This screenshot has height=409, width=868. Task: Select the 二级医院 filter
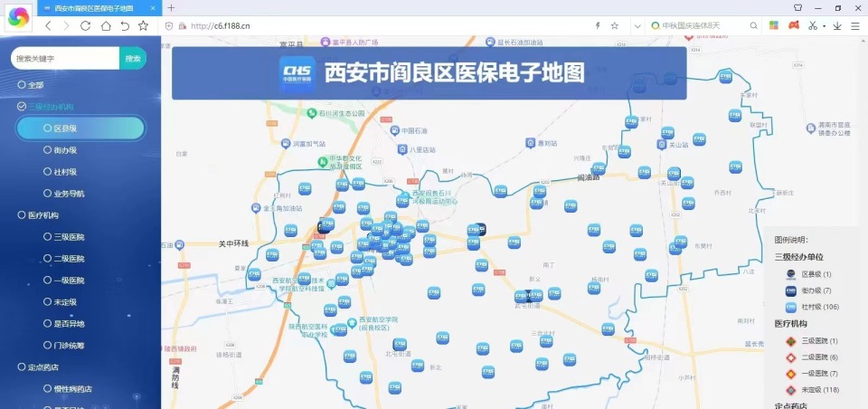[x=64, y=258]
